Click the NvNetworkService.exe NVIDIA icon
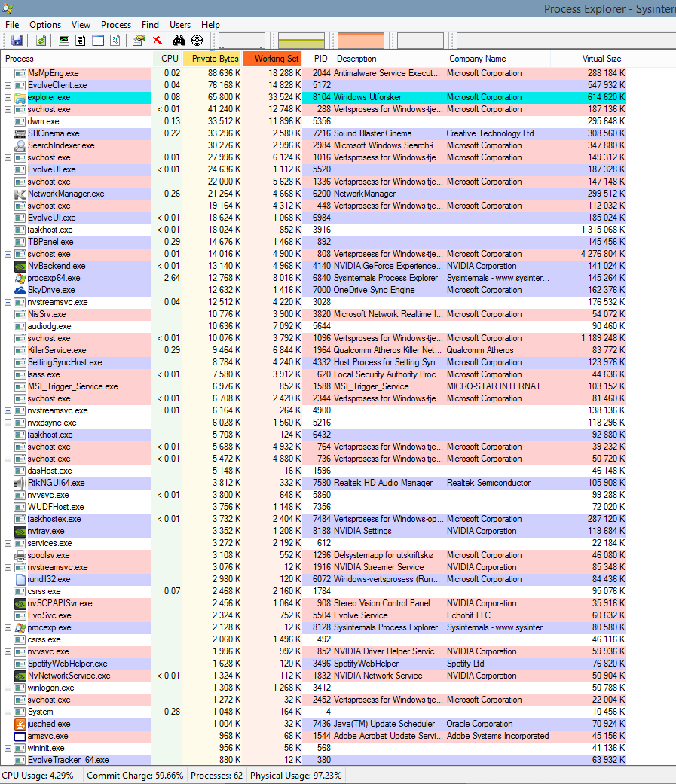 tap(20, 676)
